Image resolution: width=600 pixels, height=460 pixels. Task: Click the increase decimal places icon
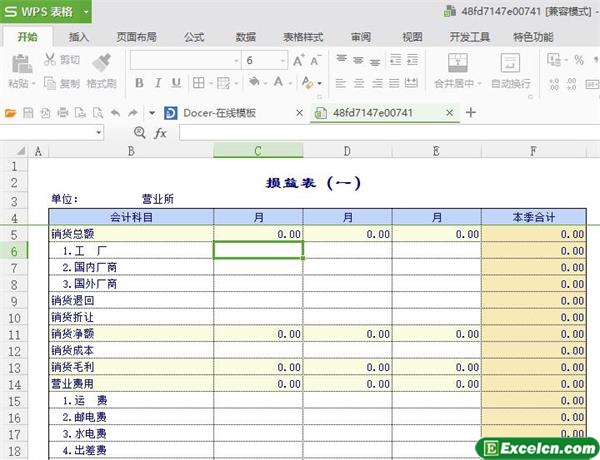(553, 84)
